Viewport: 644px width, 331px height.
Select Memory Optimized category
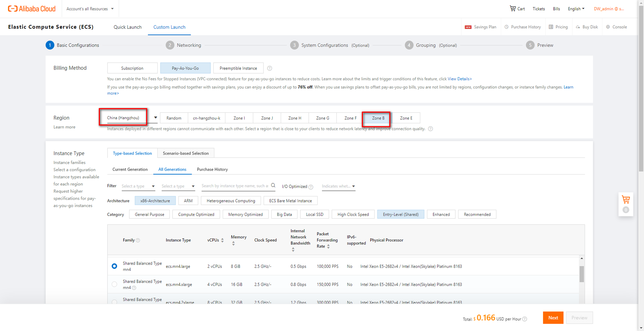[246, 215]
